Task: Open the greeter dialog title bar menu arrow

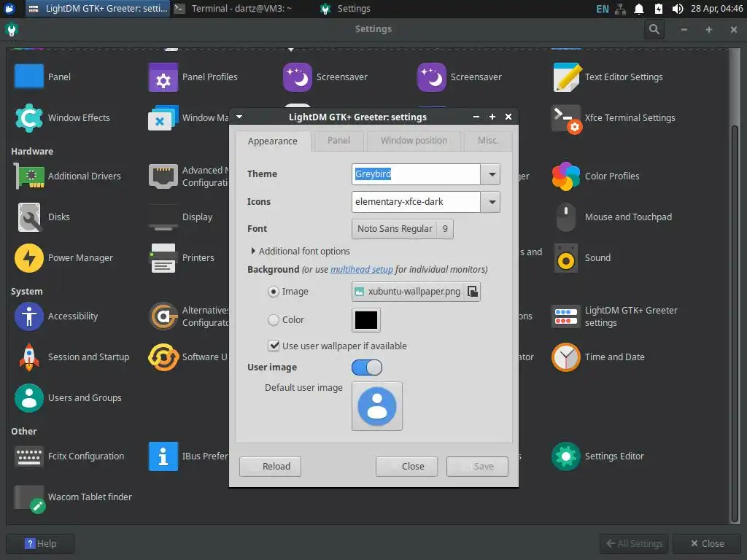Action: (239, 117)
